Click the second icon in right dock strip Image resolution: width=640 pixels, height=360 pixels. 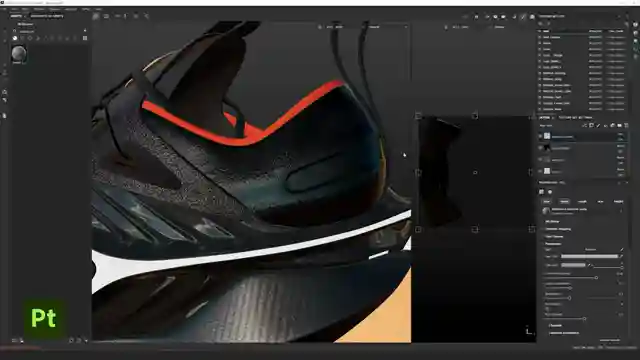pos(636,33)
